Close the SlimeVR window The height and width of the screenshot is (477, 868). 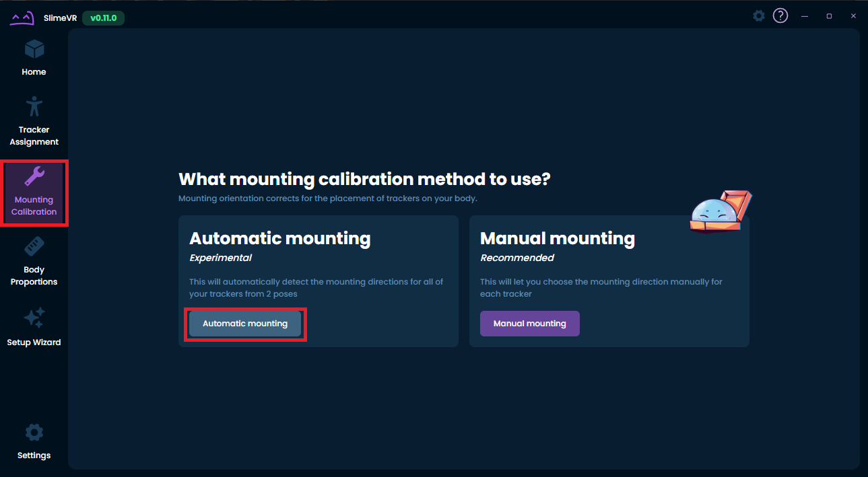tap(853, 16)
